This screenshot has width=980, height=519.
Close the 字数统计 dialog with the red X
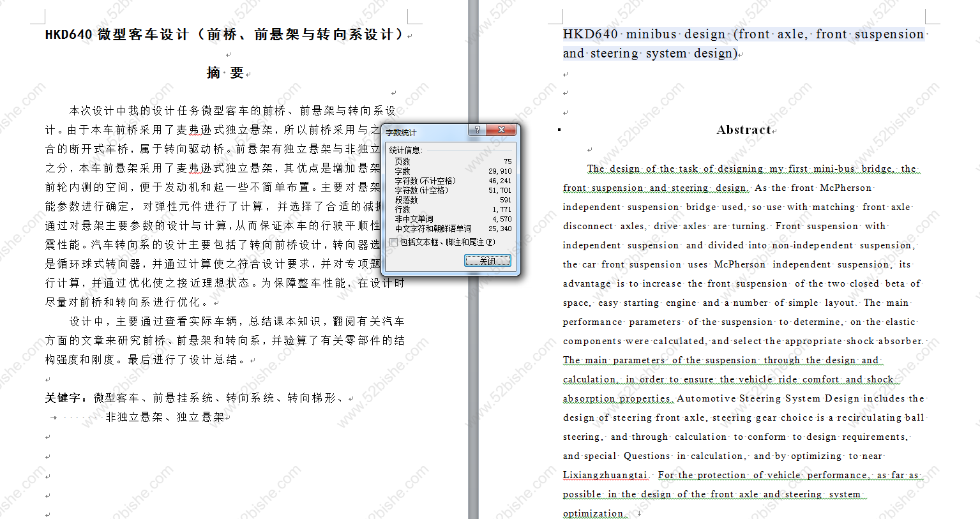point(501,130)
